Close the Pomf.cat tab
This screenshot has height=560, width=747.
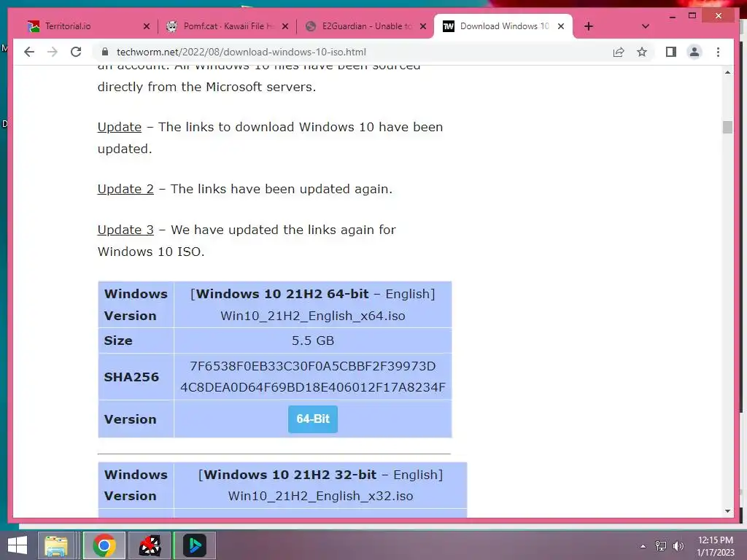(x=285, y=26)
